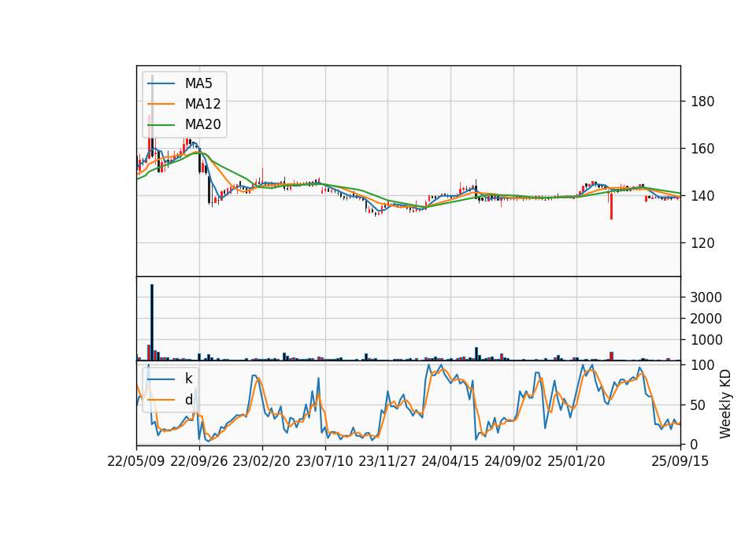
Task: Click the blue k legend line sample
Action: [x=161, y=379]
